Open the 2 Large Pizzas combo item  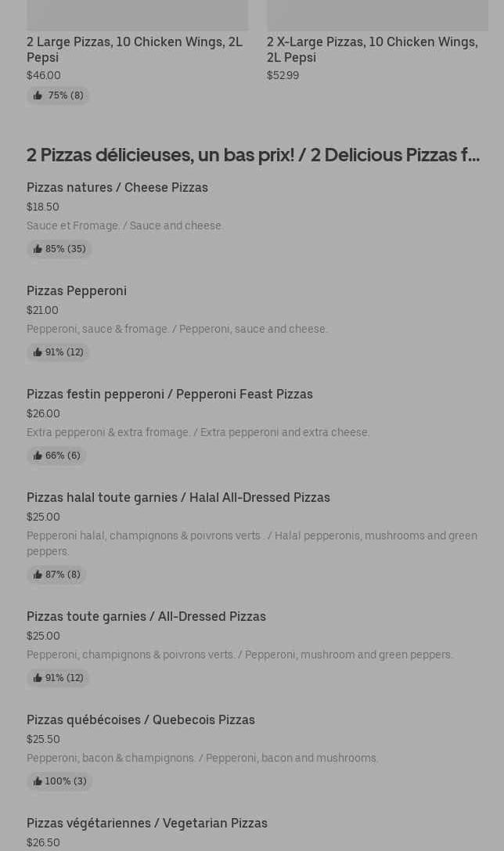(135, 49)
